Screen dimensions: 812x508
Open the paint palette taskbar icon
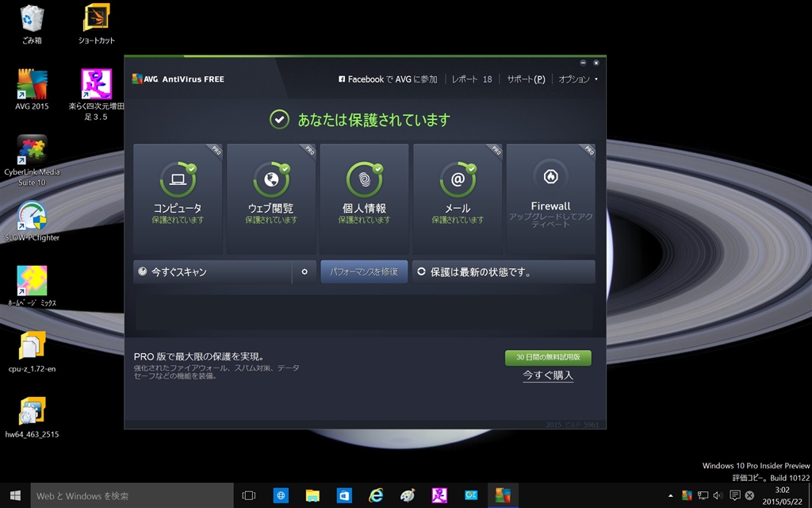[x=408, y=495]
